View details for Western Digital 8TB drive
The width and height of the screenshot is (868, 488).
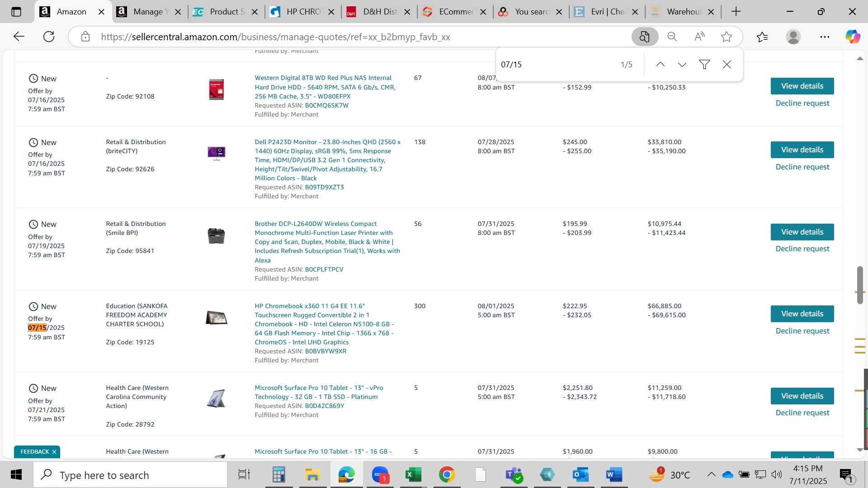[802, 86]
